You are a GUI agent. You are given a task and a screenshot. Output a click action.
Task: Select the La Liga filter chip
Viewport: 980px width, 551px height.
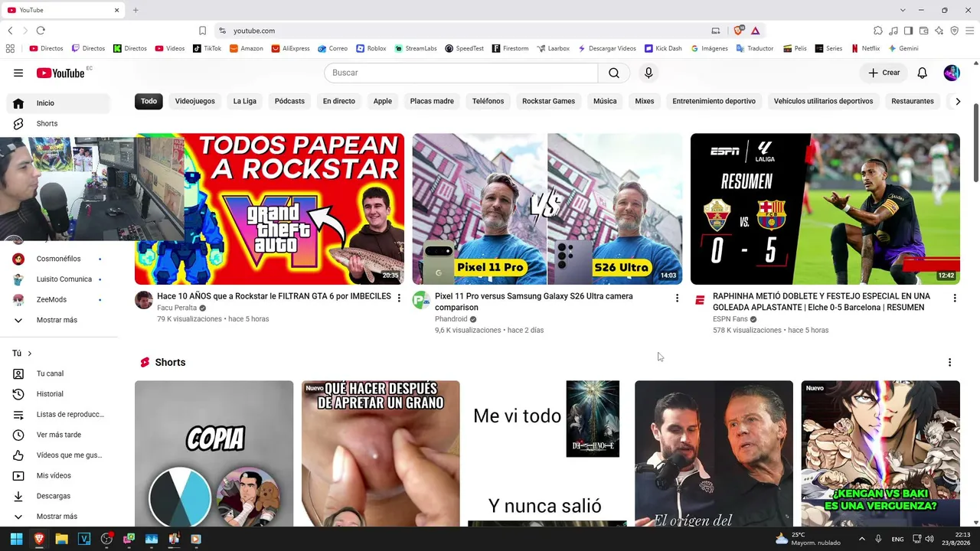coord(245,101)
